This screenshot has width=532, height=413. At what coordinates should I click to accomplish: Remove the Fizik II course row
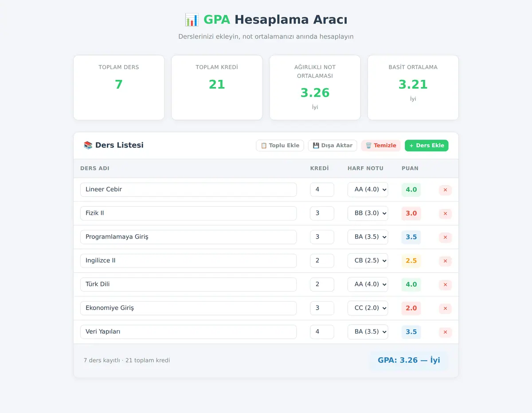tap(445, 214)
